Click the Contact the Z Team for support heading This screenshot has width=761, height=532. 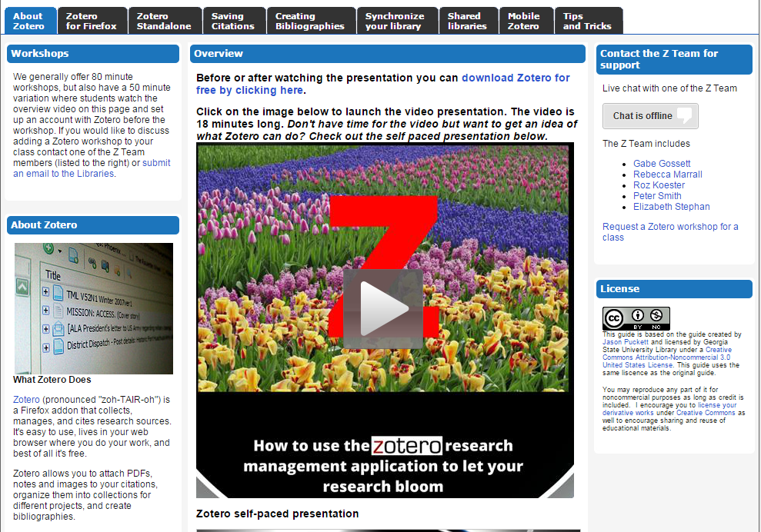pos(674,59)
